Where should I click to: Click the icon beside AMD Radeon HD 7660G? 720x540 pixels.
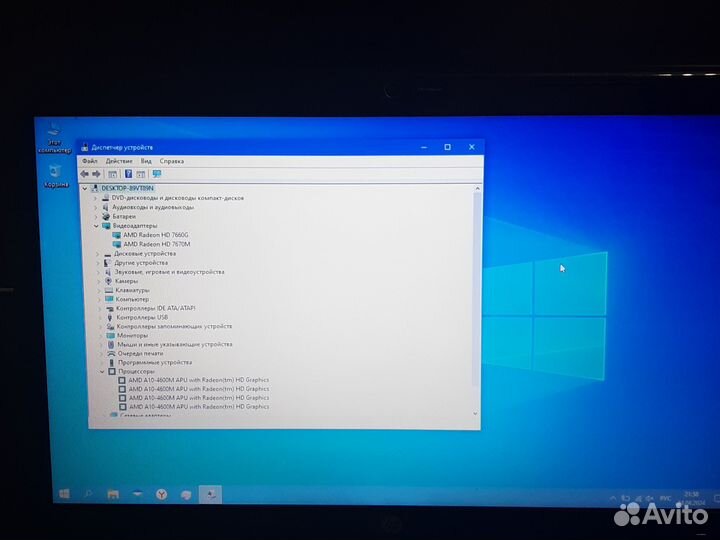pyautogui.click(x=117, y=235)
